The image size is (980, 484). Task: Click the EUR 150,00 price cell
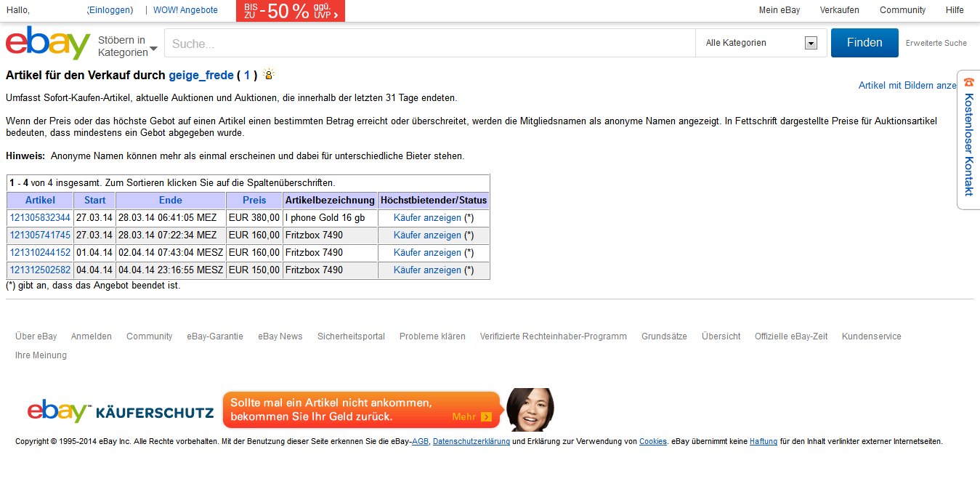(x=254, y=270)
